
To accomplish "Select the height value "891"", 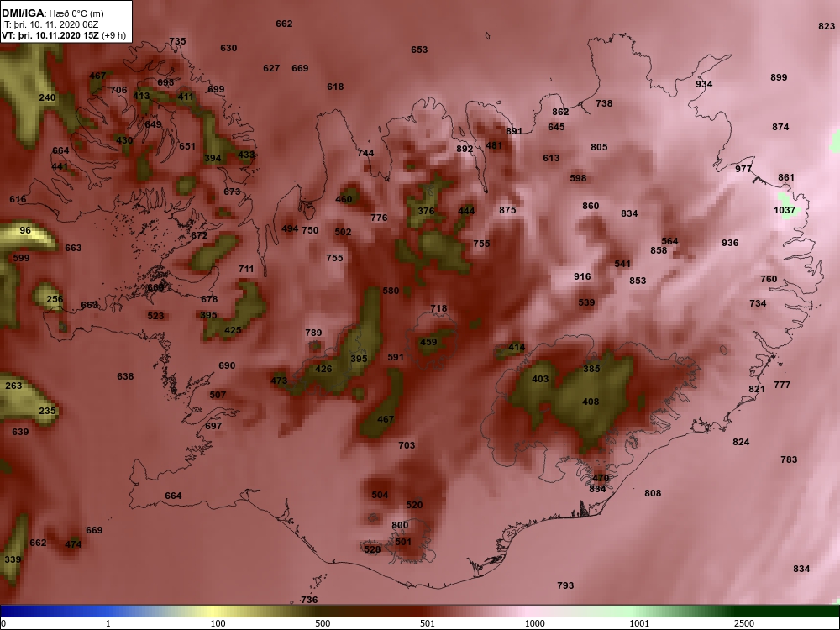I will [514, 131].
